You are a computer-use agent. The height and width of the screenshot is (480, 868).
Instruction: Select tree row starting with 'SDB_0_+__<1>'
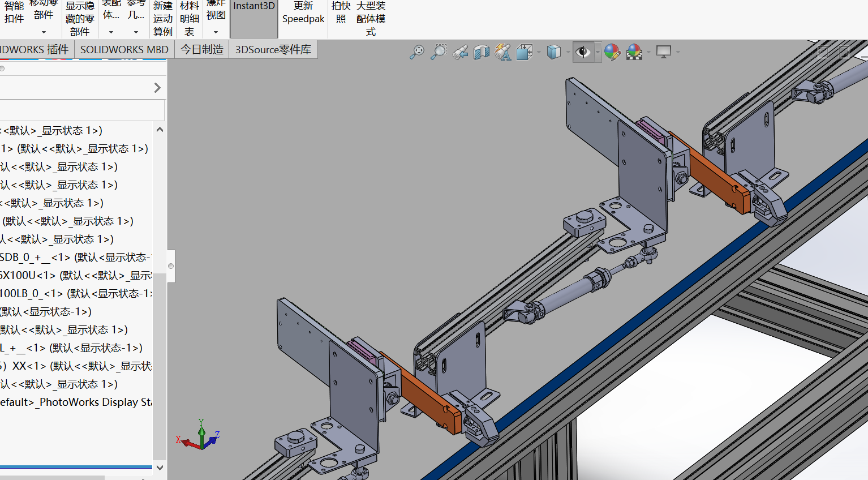[x=76, y=258]
